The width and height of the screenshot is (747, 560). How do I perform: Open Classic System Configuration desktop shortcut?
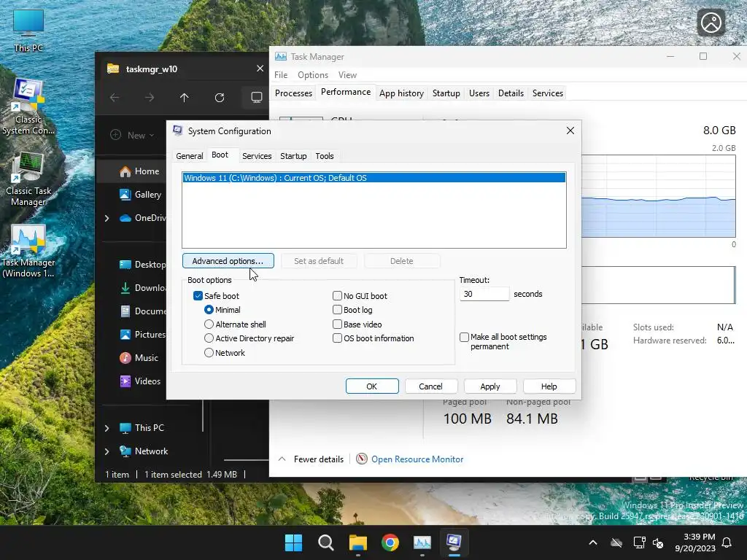28,106
